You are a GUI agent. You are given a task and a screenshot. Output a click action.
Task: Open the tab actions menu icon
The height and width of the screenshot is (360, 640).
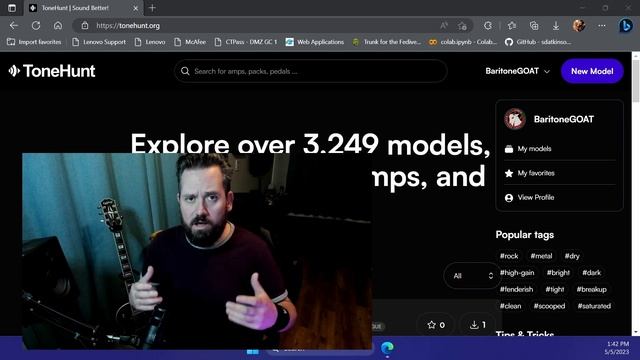[x=12, y=8]
